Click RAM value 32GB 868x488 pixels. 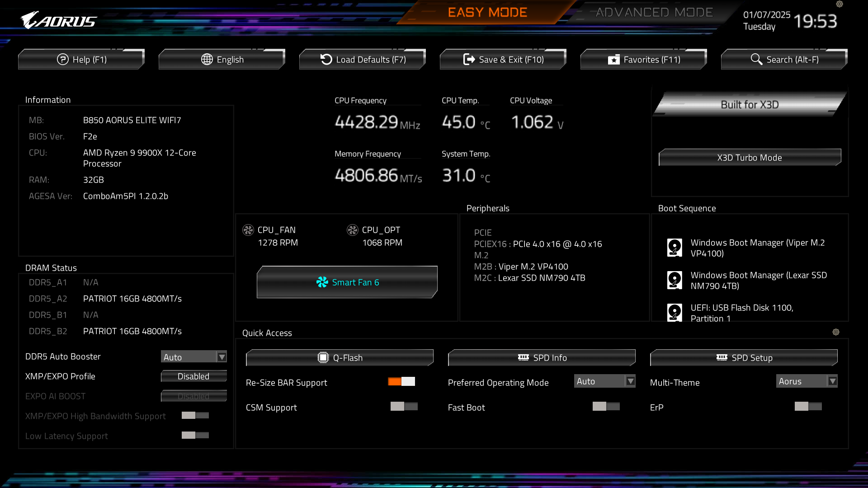94,180
